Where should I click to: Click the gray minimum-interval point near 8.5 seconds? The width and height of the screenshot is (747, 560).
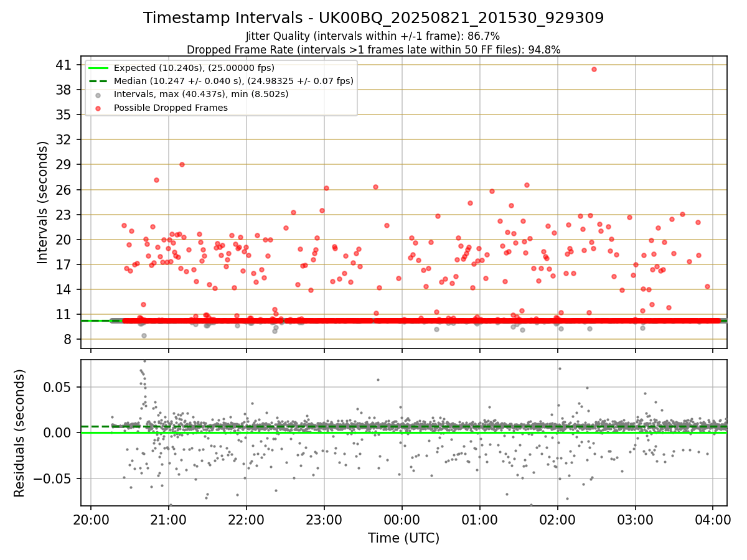click(x=144, y=335)
